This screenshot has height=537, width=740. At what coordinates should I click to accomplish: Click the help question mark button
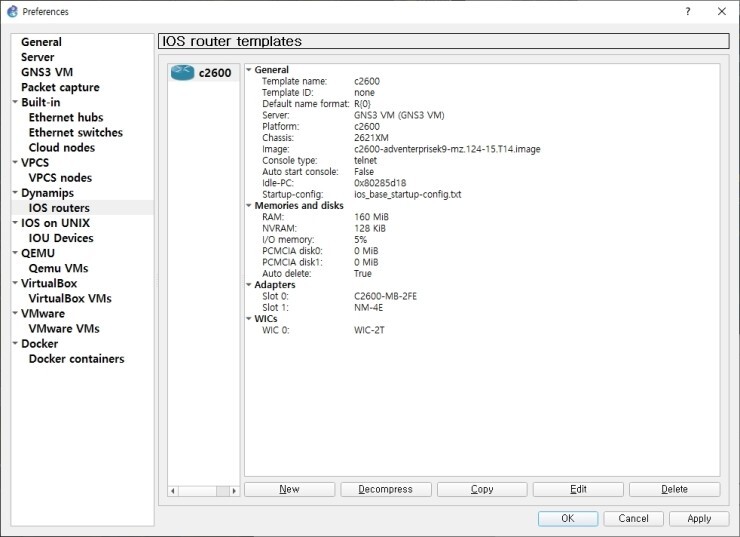[688, 11]
